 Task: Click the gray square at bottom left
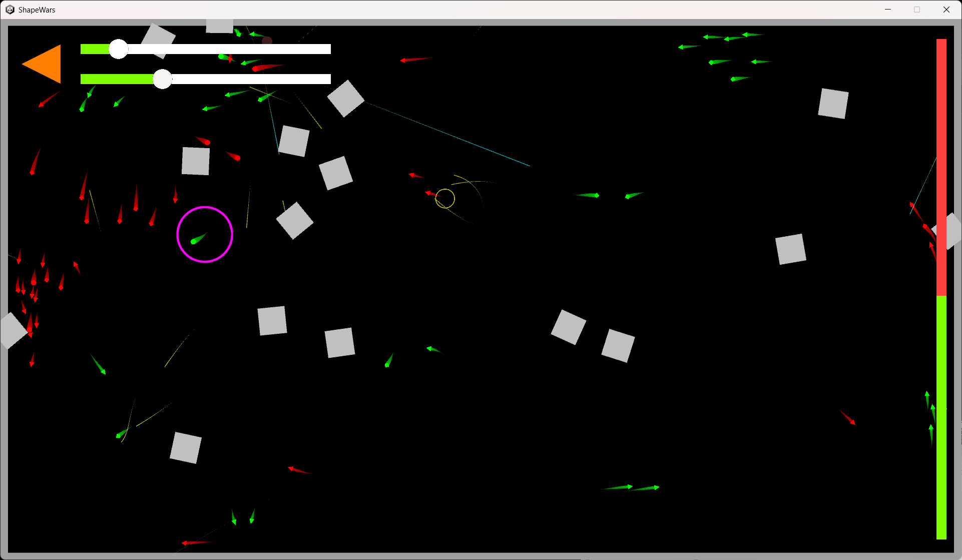click(x=186, y=448)
